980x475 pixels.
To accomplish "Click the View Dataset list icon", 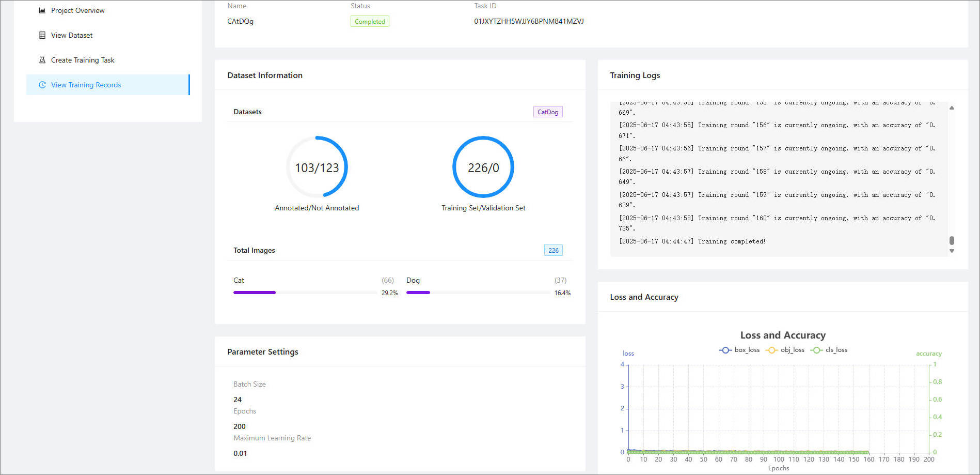I will pyautogui.click(x=42, y=35).
